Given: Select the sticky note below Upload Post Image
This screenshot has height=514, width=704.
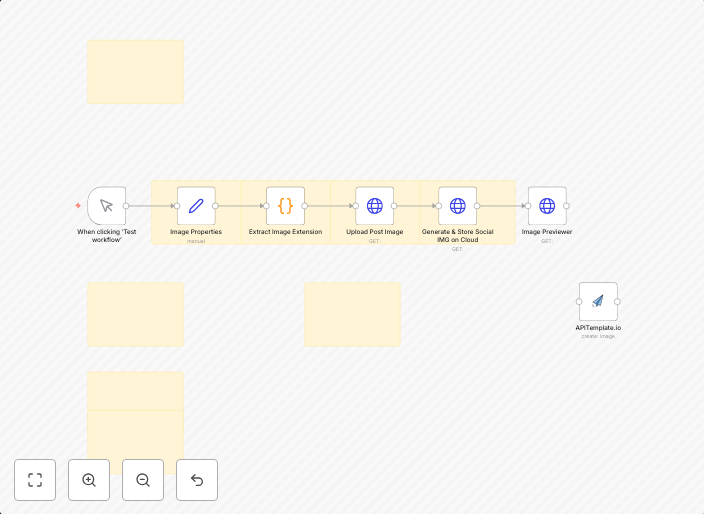Looking at the screenshot, I should coord(352,314).
